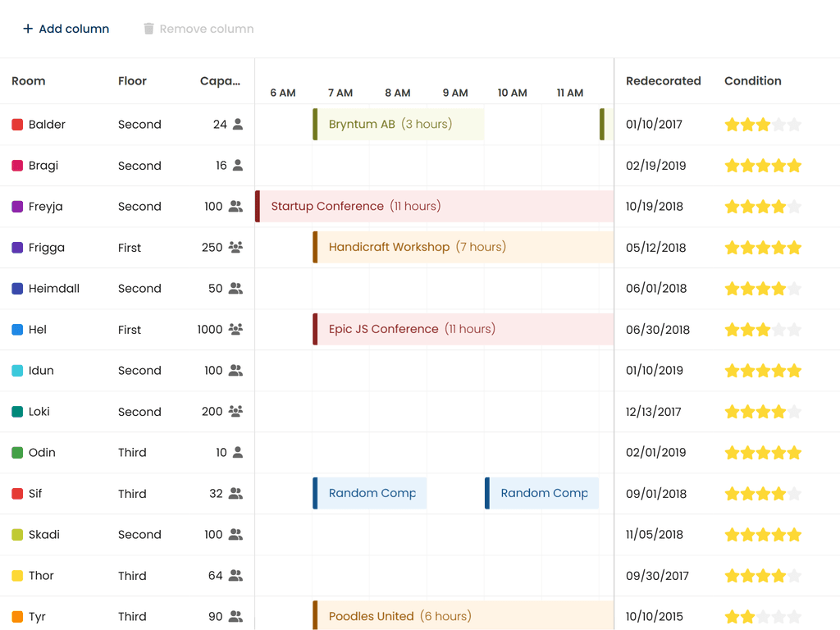Click the purple color swatch for Freyja
This screenshot has width=840, height=630.
17,207
